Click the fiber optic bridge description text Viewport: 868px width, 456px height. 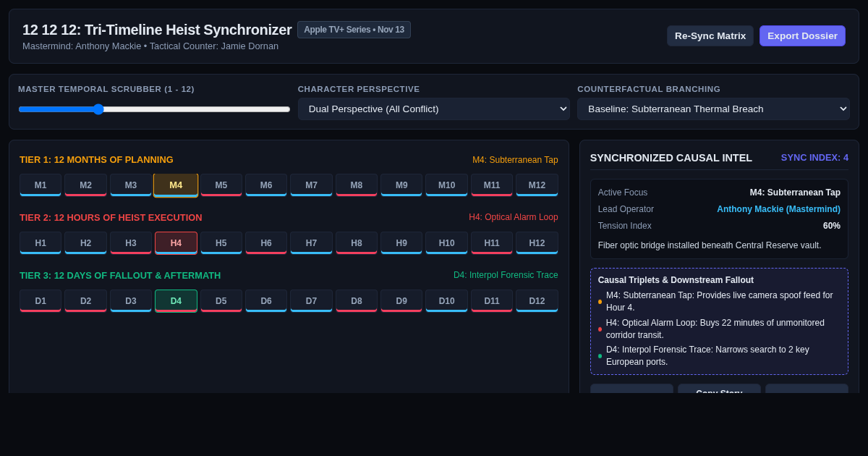click(x=710, y=245)
